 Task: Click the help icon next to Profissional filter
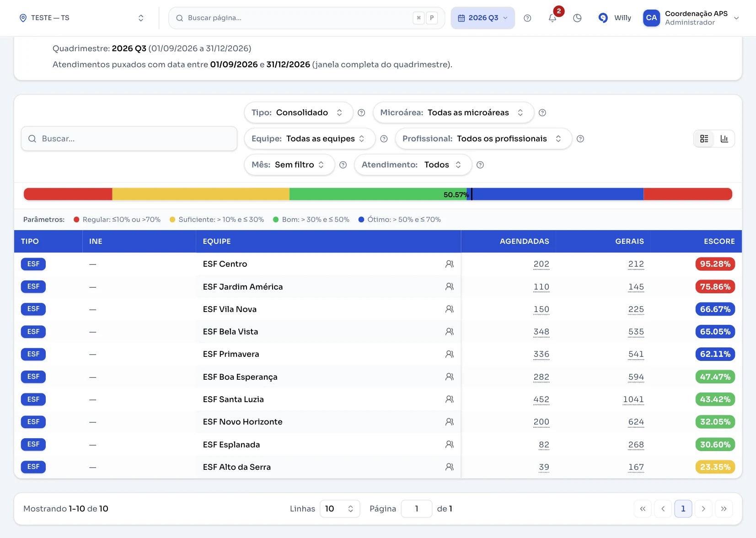click(580, 139)
